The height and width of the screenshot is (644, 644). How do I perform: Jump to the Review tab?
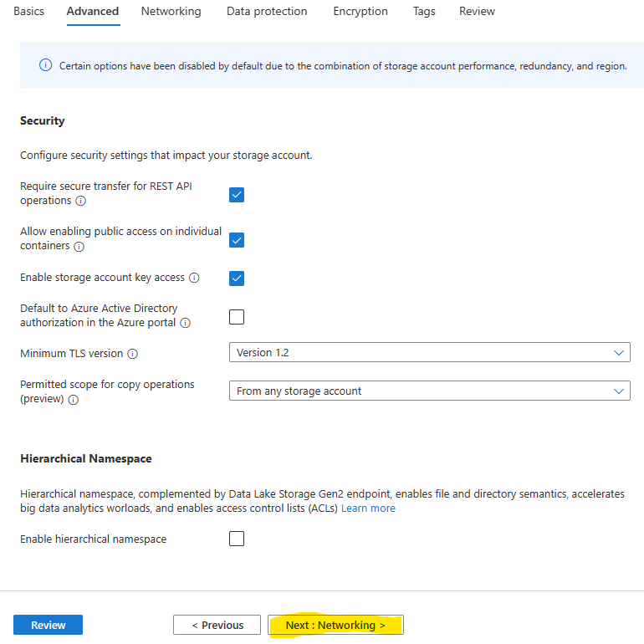click(478, 12)
